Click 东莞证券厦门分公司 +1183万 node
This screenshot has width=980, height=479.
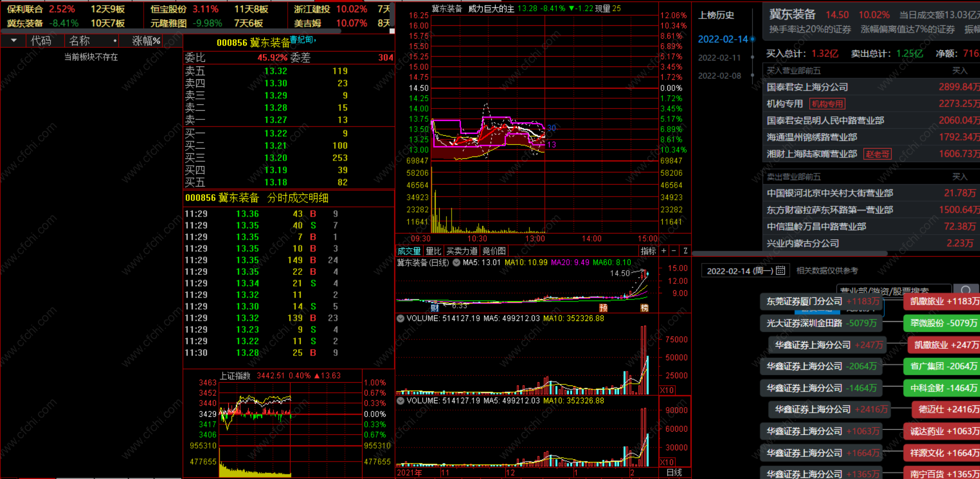tap(822, 301)
